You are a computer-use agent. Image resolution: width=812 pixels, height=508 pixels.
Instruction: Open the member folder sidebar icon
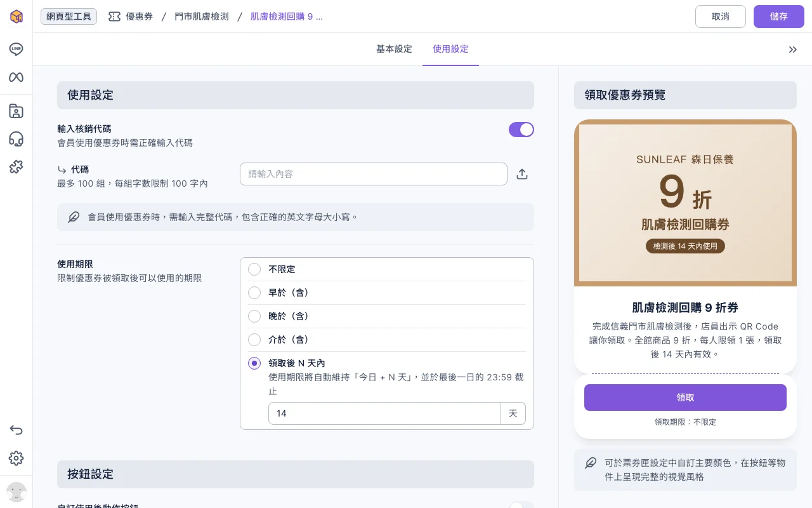coord(16,111)
